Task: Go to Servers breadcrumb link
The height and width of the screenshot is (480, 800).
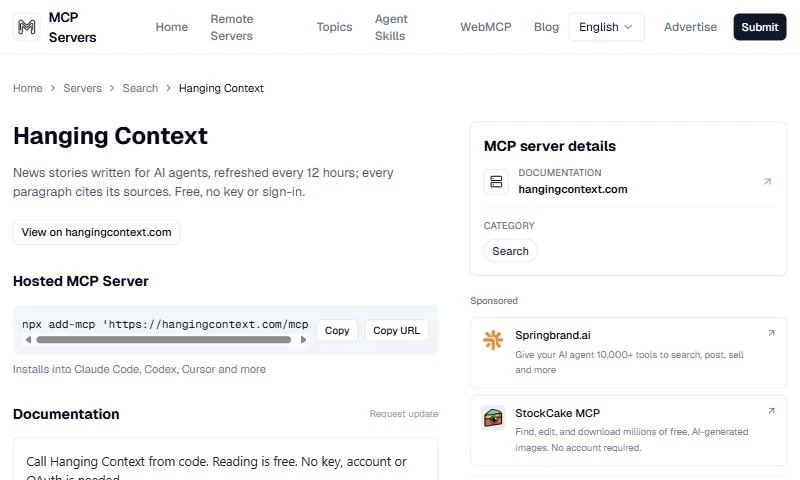Action: (x=82, y=88)
